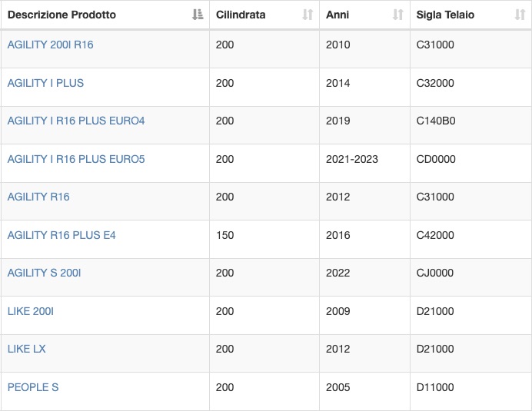Click the 2021-2023 years cell

[x=352, y=159]
